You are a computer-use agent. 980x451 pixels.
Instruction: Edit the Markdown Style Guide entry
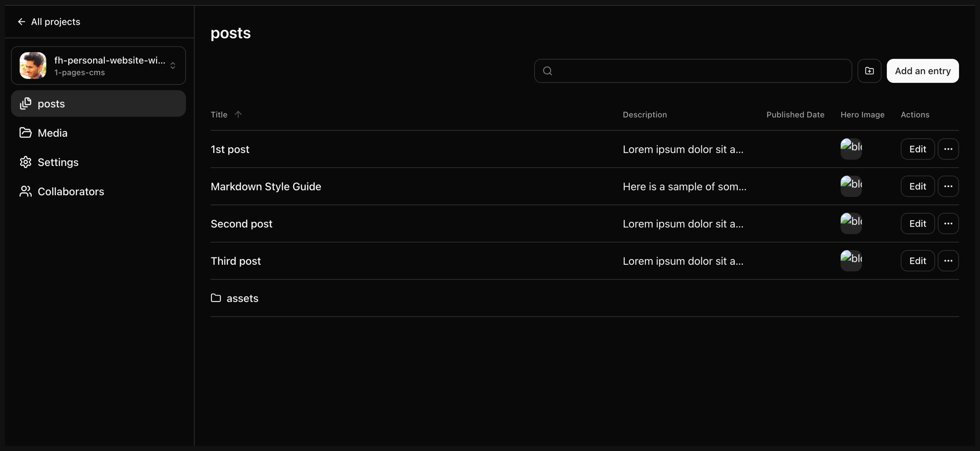(x=917, y=186)
